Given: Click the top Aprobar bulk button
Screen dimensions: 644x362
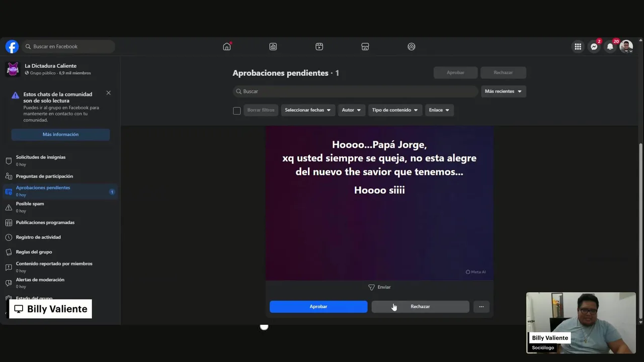Looking at the screenshot, I should coord(455,72).
